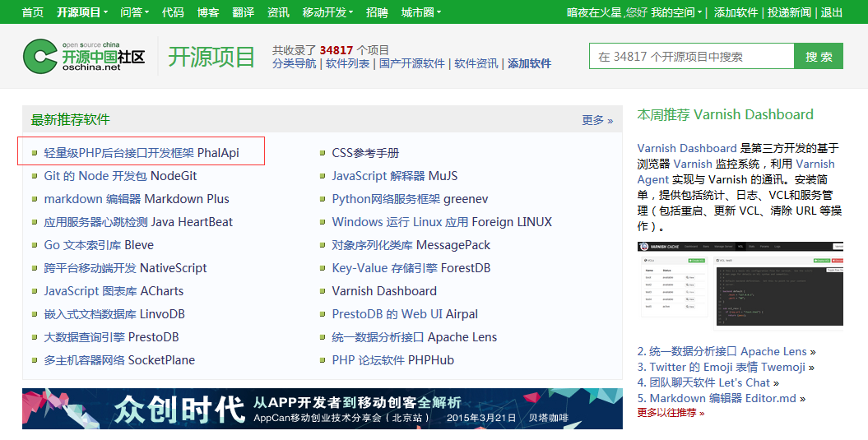
Task: Open JavaScript 图表库 ACharts
Action: [x=114, y=291]
